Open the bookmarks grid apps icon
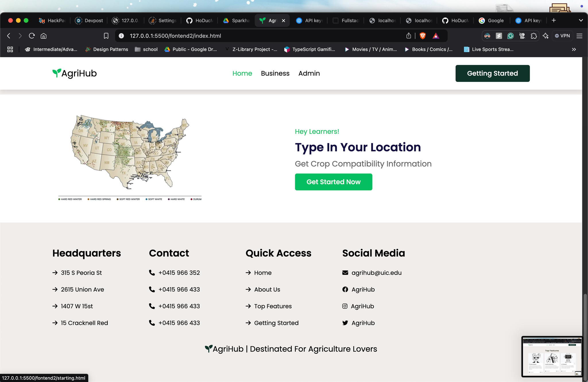588x382 pixels. [x=10, y=49]
